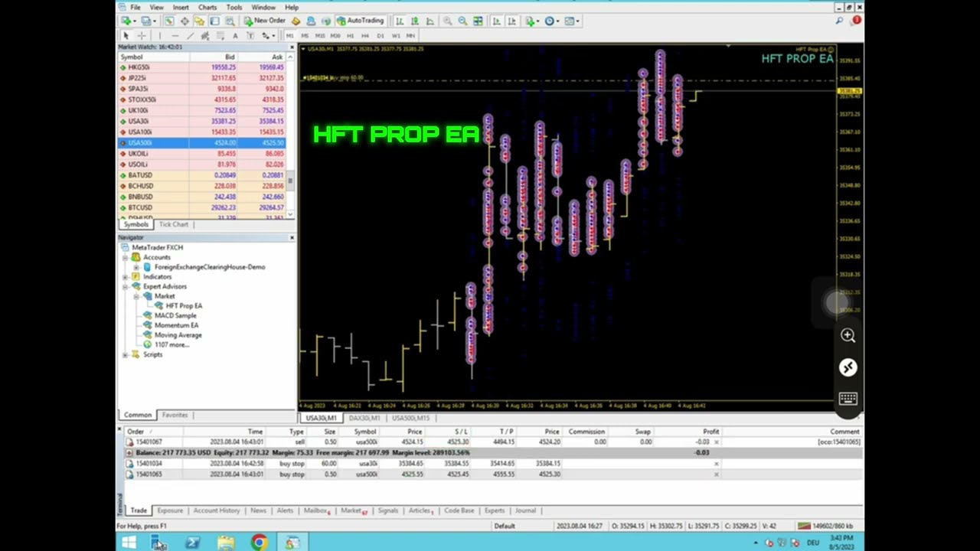Viewport: 980px width, 551px height.
Task: Select the text drawing tool
Action: (x=235, y=36)
